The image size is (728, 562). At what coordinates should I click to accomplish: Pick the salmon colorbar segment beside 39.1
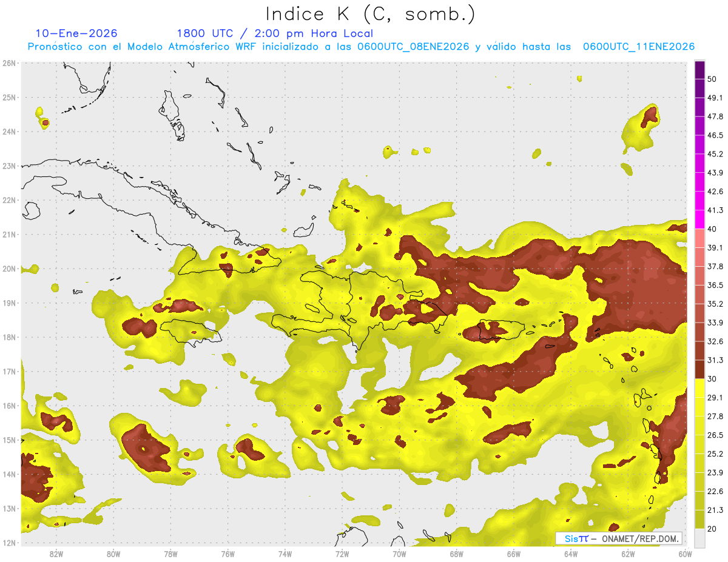tap(699, 238)
